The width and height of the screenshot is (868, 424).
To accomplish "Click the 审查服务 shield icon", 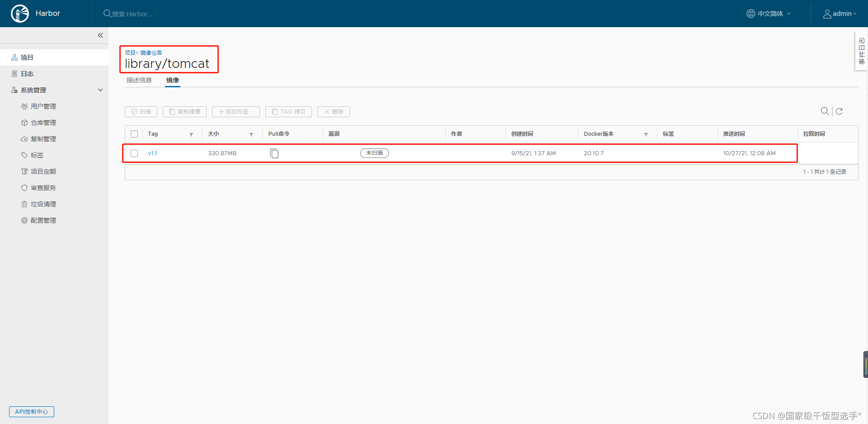I will pos(24,188).
